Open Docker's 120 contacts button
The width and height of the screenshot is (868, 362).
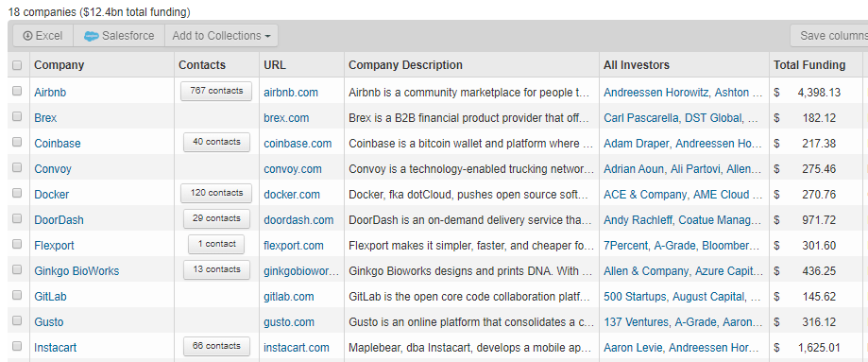[x=216, y=193]
